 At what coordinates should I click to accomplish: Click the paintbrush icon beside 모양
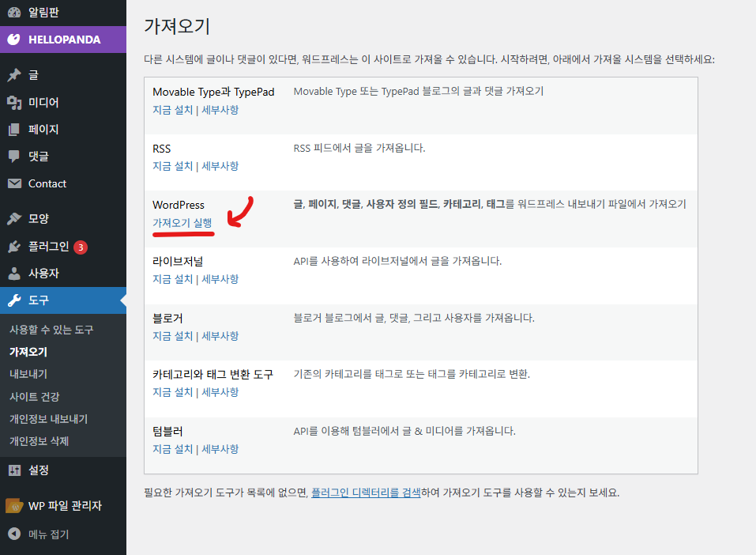click(x=14, y=219)
